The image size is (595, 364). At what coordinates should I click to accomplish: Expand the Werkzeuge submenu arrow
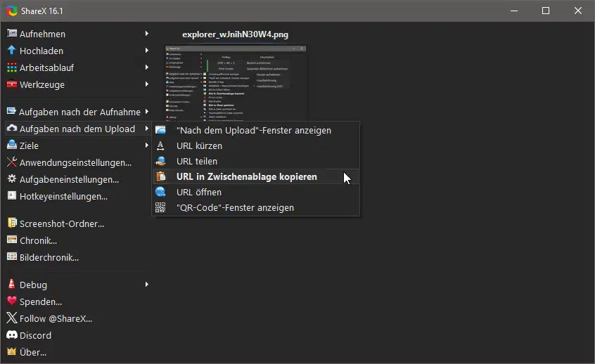(x=146, y=84)
